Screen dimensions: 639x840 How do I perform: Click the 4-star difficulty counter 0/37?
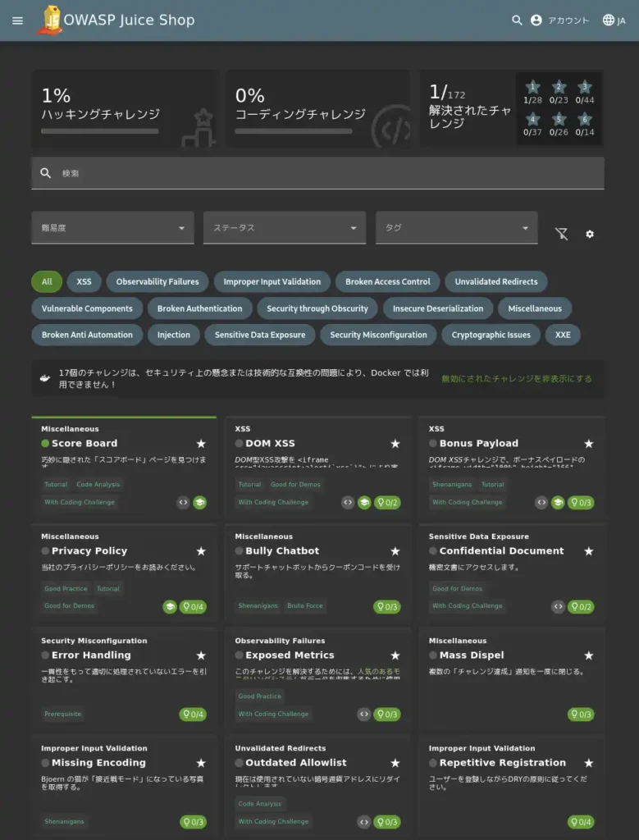[x=532, y=125]
